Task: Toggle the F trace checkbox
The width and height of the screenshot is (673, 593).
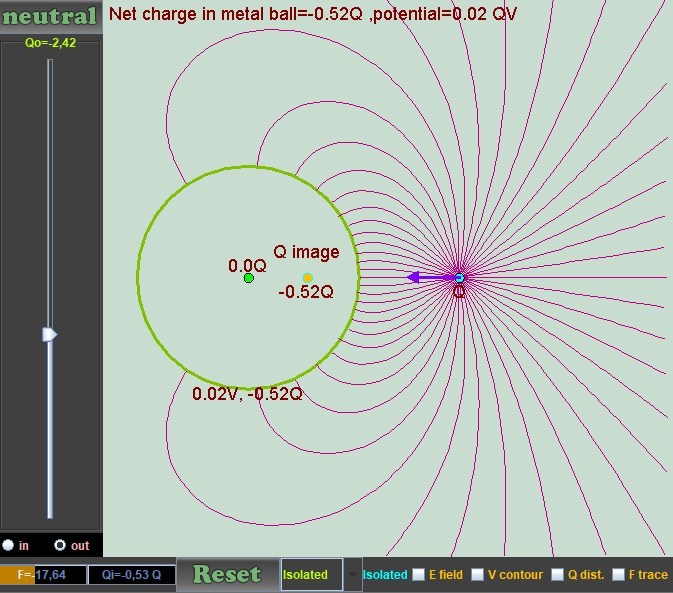Action: (618, 575)
